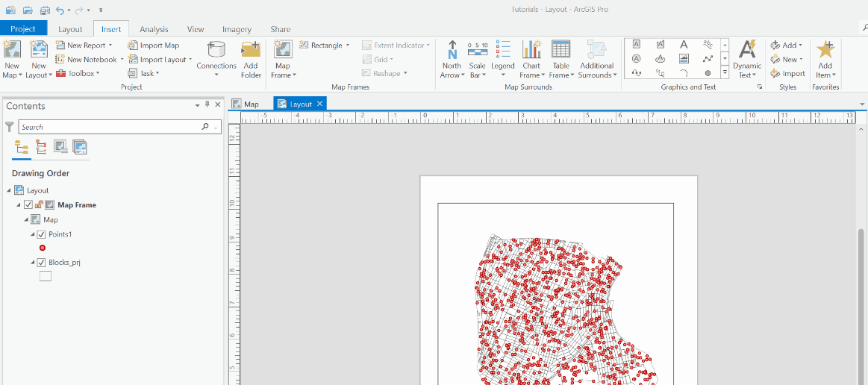Viewport: 868px width, 385px height.
Task: Insert a North Arrow
Action: (x=452, y=59)
